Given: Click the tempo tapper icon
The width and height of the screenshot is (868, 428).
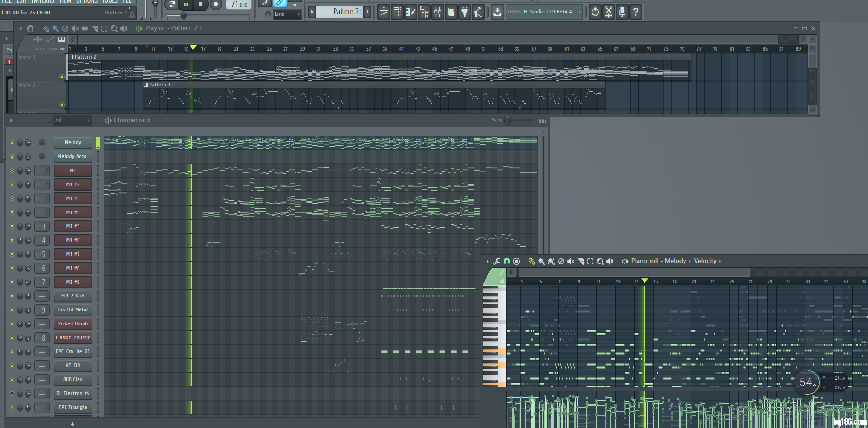Looking at the screenshot, I should tap(478, 12).
